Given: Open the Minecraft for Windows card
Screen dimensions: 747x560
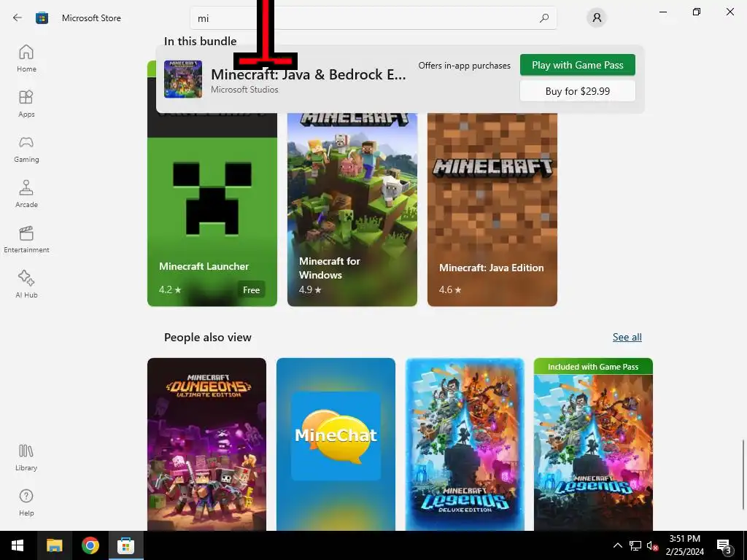Looking at the screenshot, I should (x=352, y=209).
